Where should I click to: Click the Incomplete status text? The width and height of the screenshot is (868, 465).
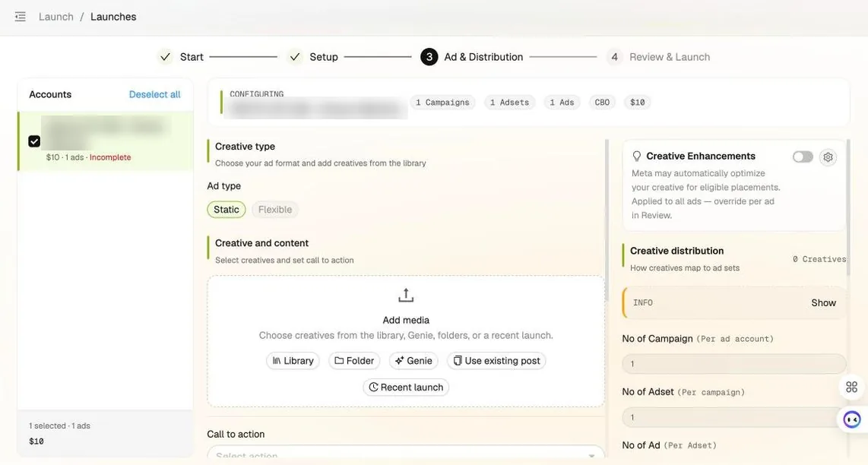click(110, 157)
